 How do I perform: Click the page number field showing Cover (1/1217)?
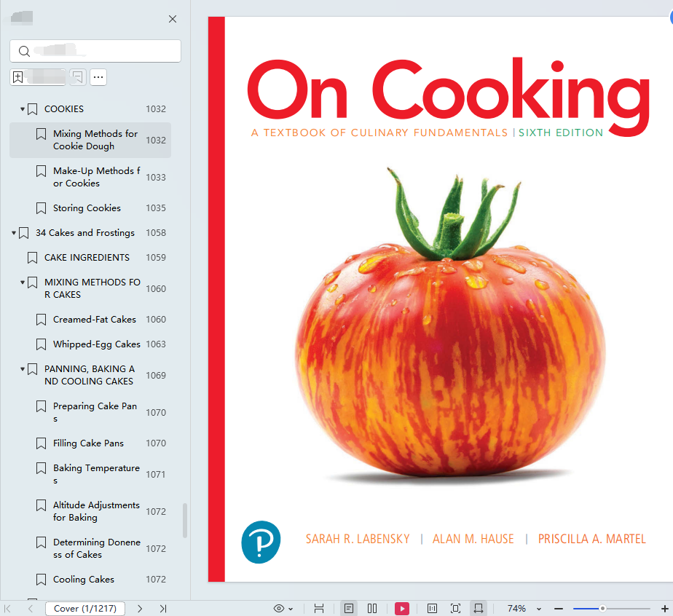tap(85, 608)
